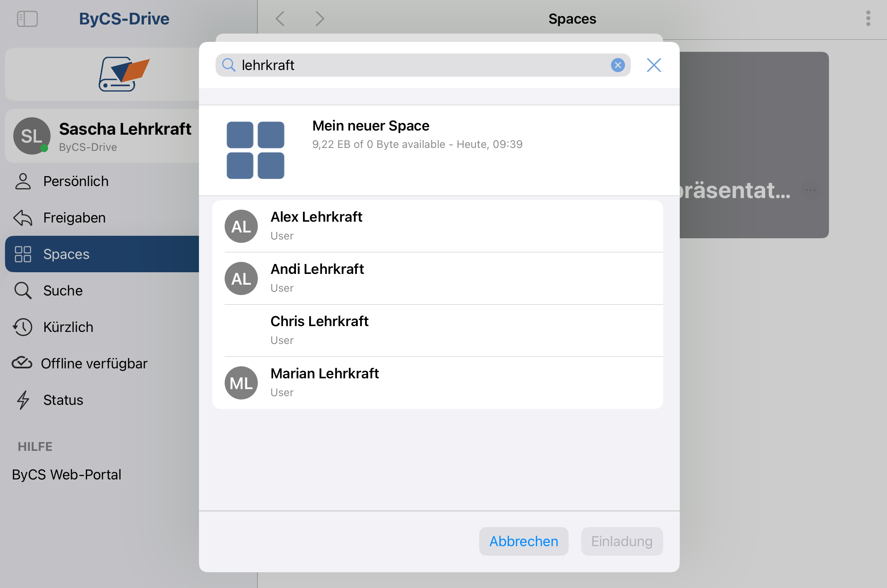Click the search magnifier icon in field
887x588 pixels.
(x=228, y=65)
